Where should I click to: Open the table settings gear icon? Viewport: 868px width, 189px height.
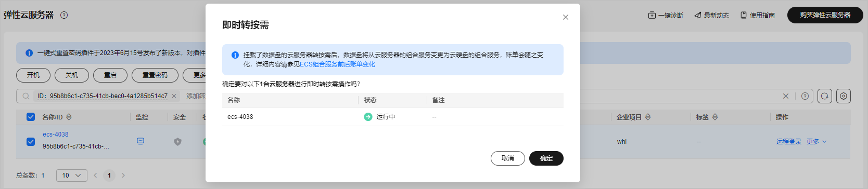coord(844,96)
